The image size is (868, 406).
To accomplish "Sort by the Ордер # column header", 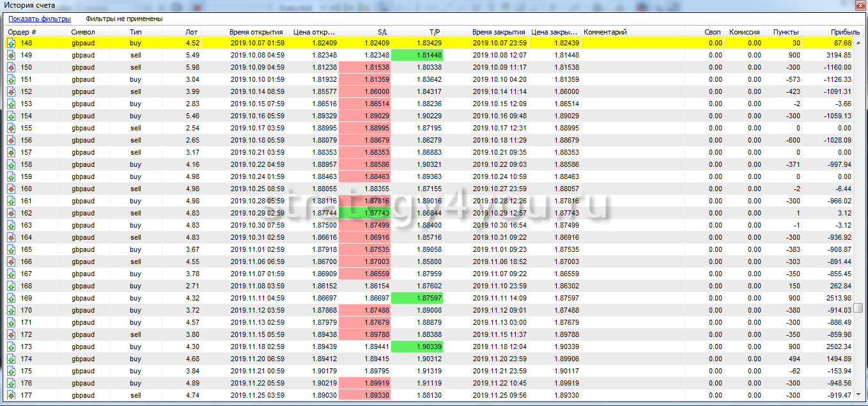I will (22, 32).
